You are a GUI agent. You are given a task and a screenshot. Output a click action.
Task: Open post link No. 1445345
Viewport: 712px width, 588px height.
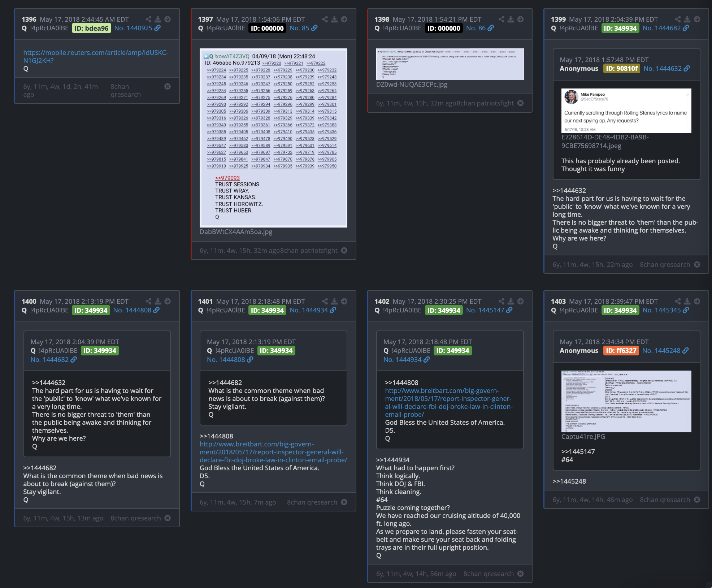point(666,310)
